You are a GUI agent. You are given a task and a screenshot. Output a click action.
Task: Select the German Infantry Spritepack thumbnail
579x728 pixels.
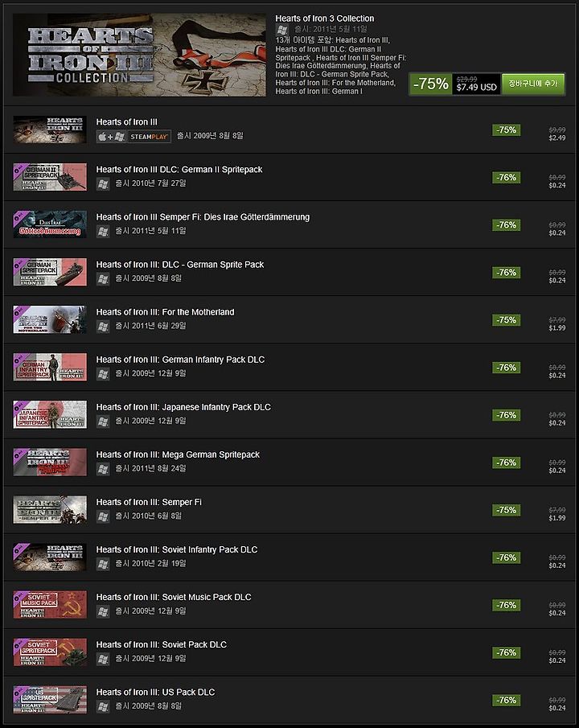(x=50, y=367)
